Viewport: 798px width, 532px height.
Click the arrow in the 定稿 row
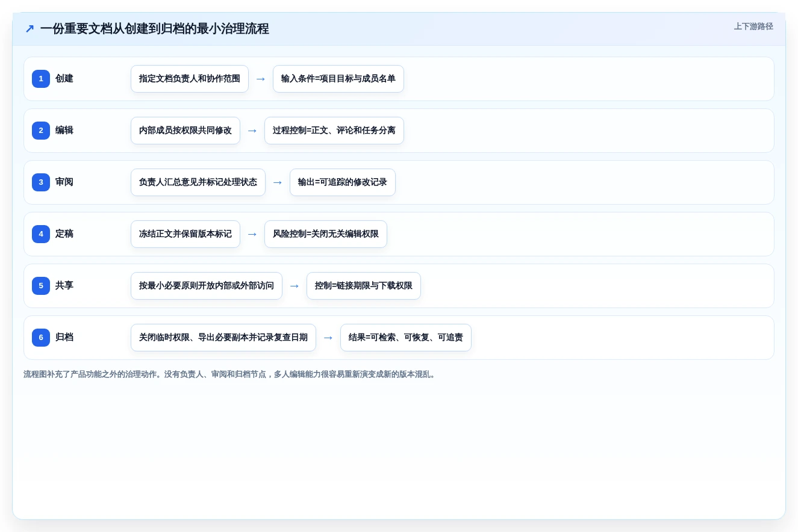[x=252, y=234]
